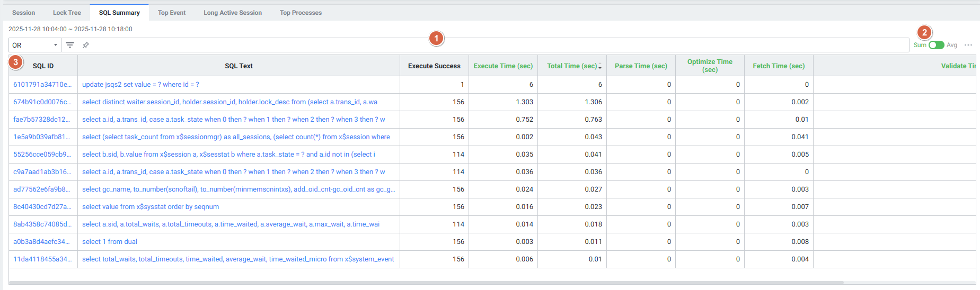Click the filter search input field
This screenshot has width=980, height=290.
pos(477,45)
